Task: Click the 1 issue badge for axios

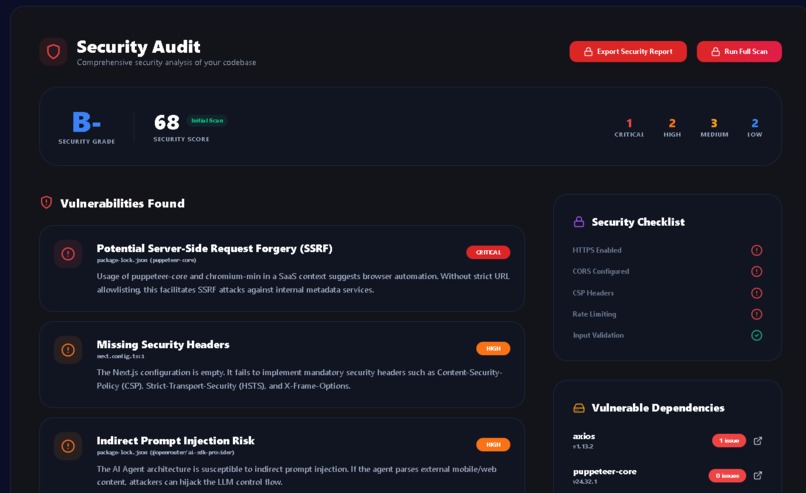Action: click(x=729, y=441)
